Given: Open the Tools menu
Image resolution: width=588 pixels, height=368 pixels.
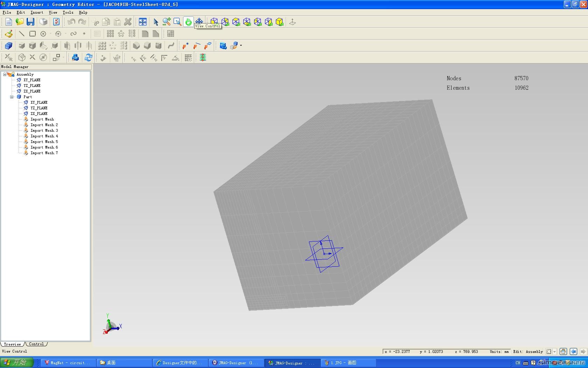Looking at the screenshot, I should (x=68, y=12).
